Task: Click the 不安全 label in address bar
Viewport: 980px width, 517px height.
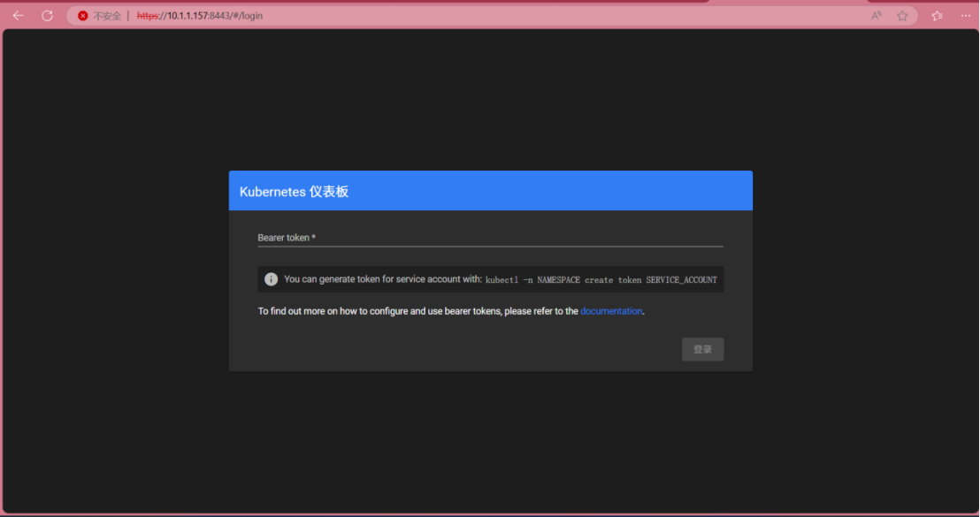Action: (x=107, y=16)
